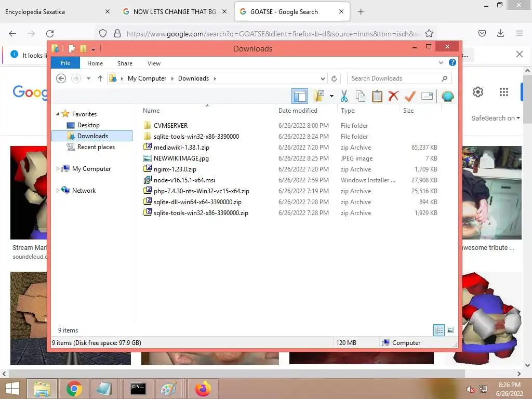Click the search magnifier in Search Downloads

[x=445, y=79]
